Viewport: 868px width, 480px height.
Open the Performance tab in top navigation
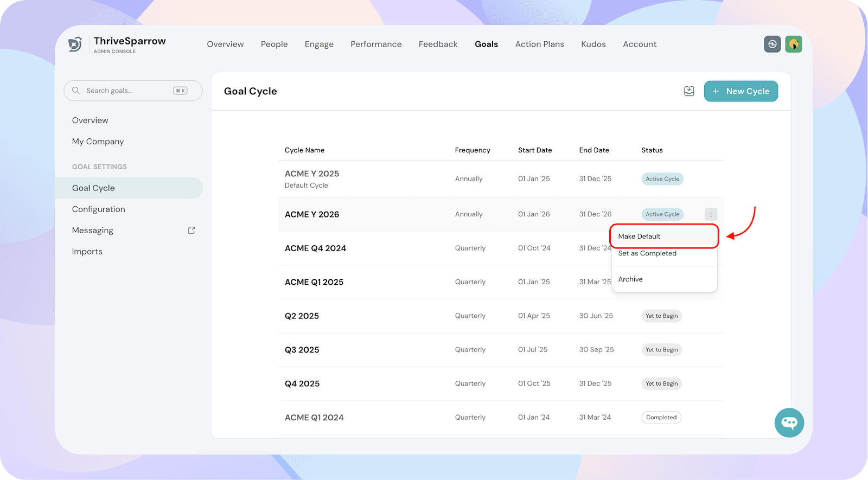coord(376,44)
